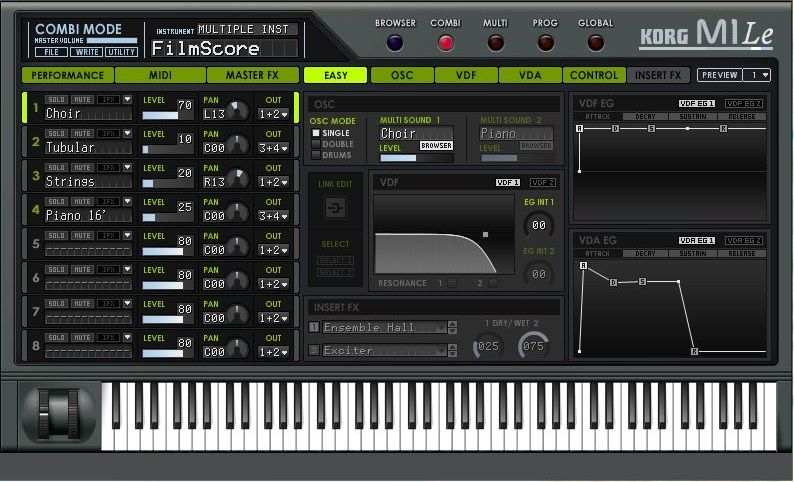Click the VDF EG attack point handle

click(x=579, y=129)
